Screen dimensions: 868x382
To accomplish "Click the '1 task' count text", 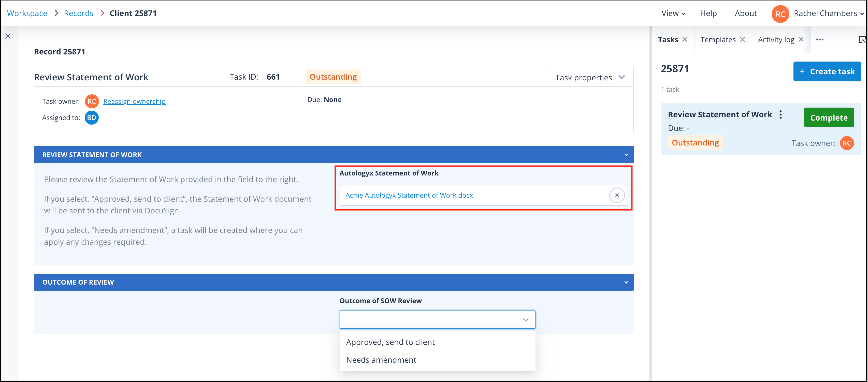I will tap(670, 90).
